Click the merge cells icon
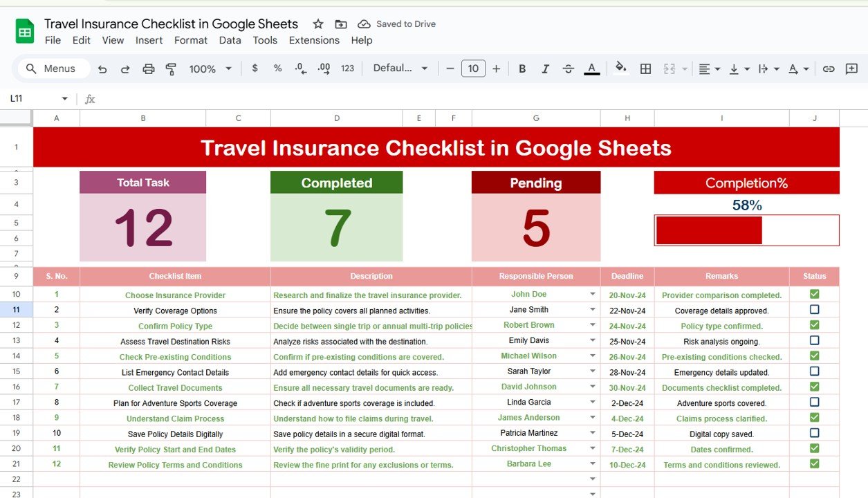 tap(669, 68)
